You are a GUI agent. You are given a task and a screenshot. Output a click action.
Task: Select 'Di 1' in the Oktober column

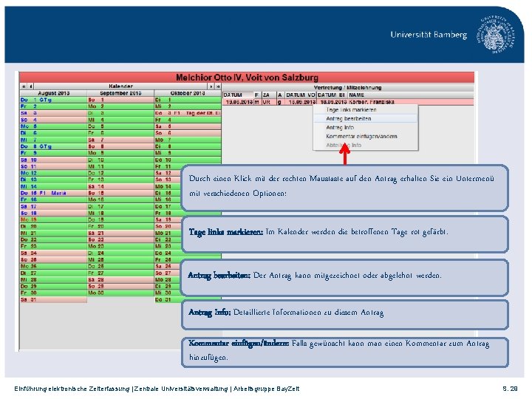(188, 100)
